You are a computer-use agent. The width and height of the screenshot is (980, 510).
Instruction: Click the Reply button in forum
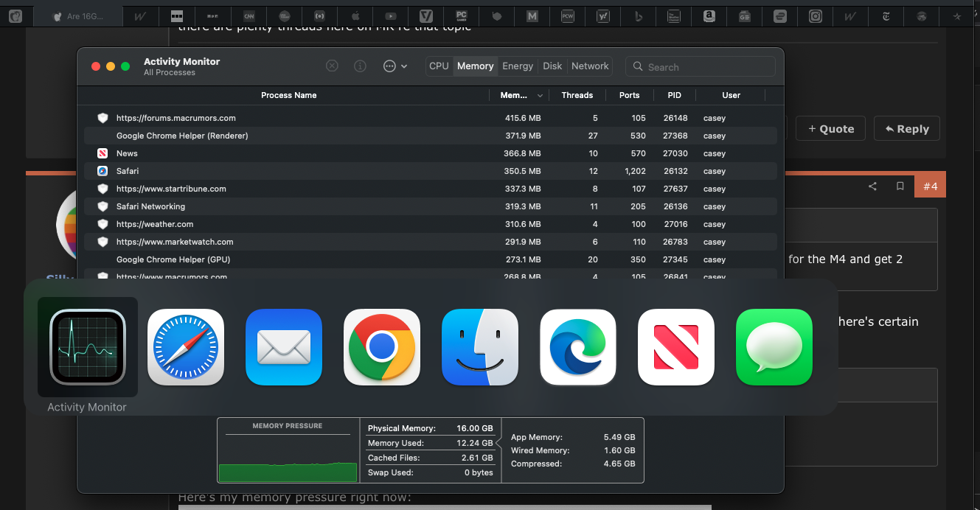[x=907, y=128]
